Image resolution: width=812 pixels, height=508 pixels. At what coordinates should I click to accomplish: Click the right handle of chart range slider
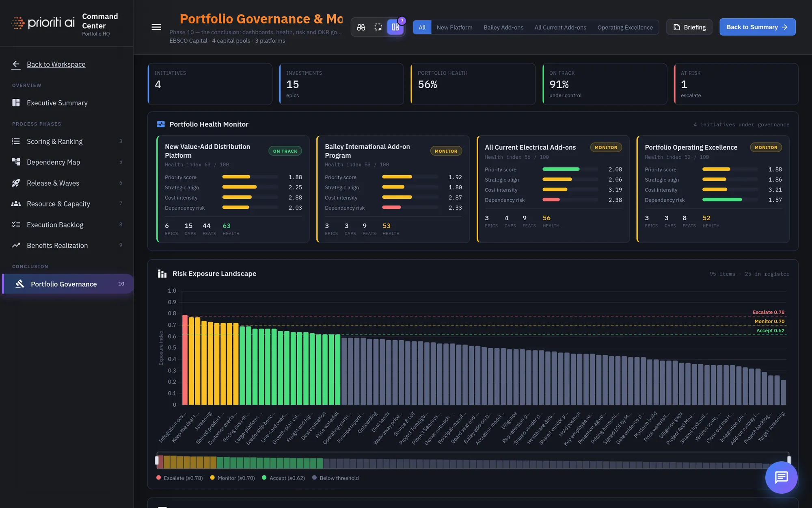(x=789, y=460)
